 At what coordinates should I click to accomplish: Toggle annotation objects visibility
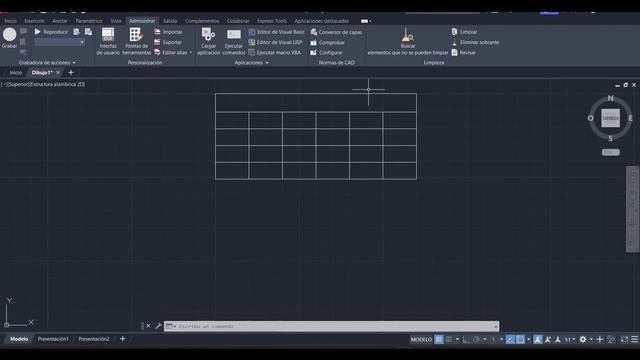click(538, 340)
